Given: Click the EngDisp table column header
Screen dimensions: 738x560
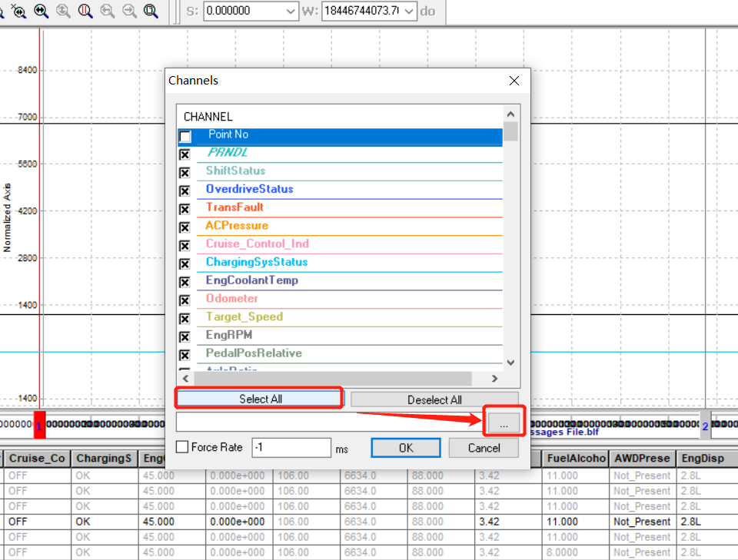Looking at the screenshot, I should (x=707, y=459).
